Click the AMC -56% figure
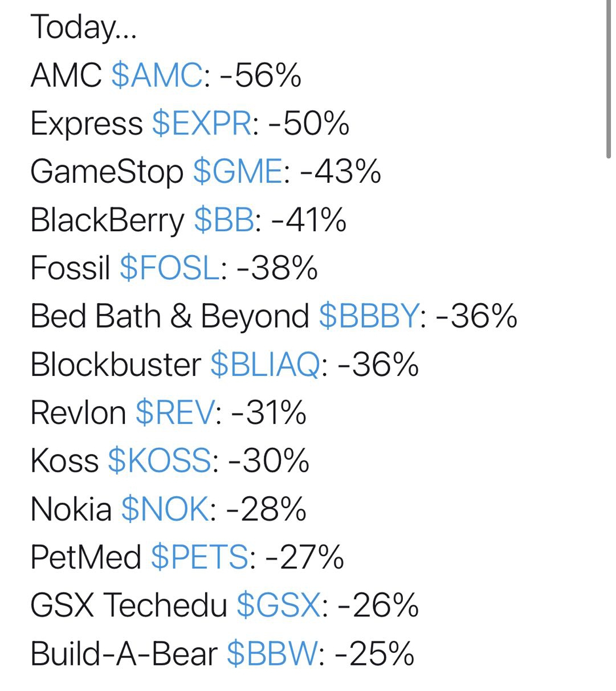The height and width of the screenshot is (691, 616). coord(260,75)
